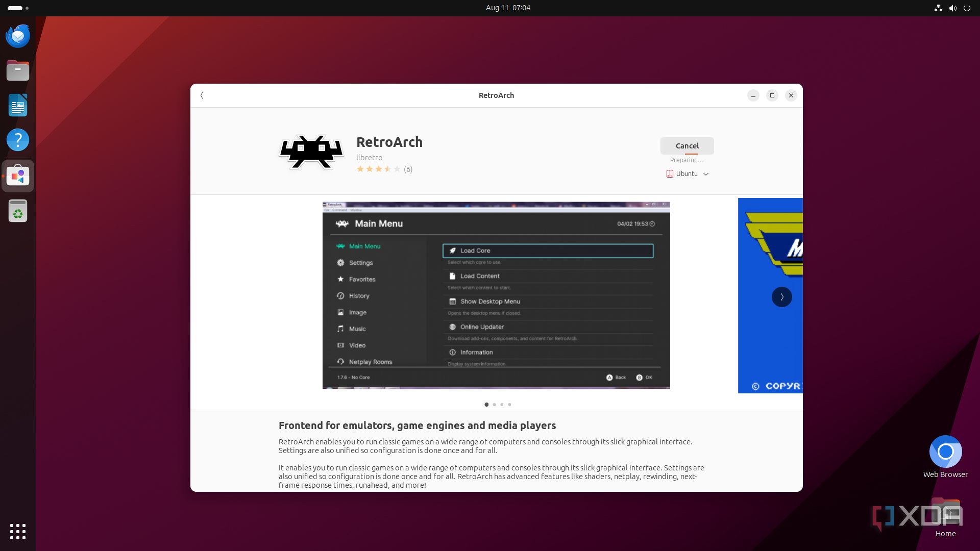Select the third screenshot pagination dot

click(502, 405)
